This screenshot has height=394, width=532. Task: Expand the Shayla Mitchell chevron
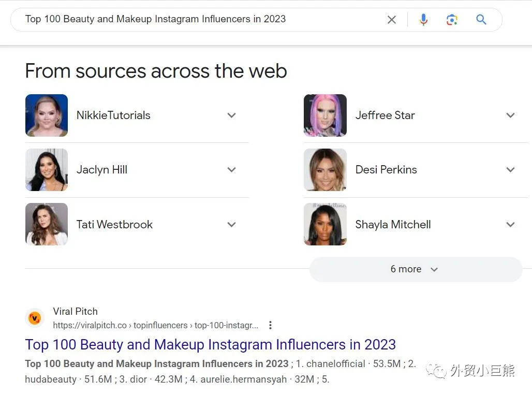pyautogui.click(x=510, y=225)
